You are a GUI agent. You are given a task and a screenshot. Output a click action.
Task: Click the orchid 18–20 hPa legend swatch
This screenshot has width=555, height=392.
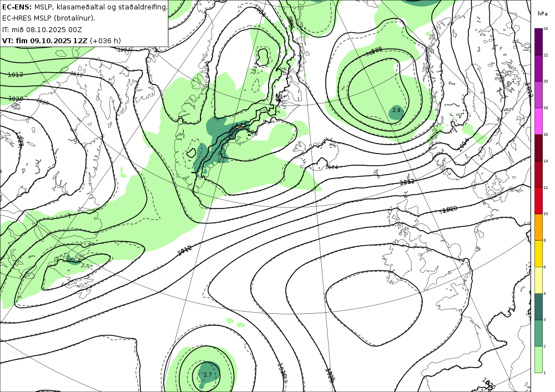coord(538,95)
